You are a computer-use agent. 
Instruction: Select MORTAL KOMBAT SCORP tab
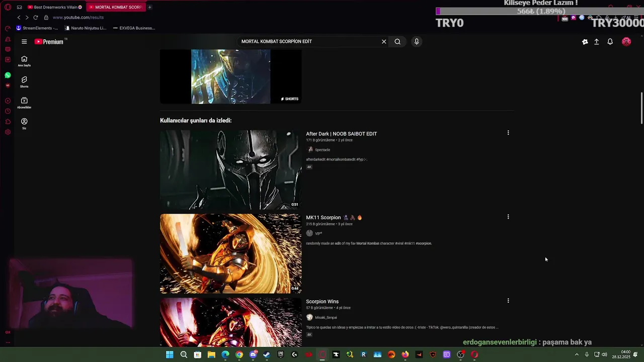(x=115, y=7)
